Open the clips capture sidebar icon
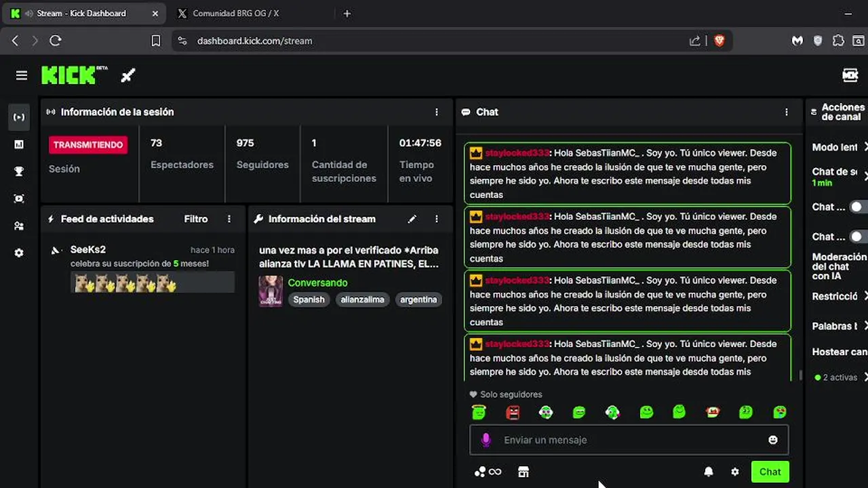This screenshot has height=488, width=868. [19, 199]
